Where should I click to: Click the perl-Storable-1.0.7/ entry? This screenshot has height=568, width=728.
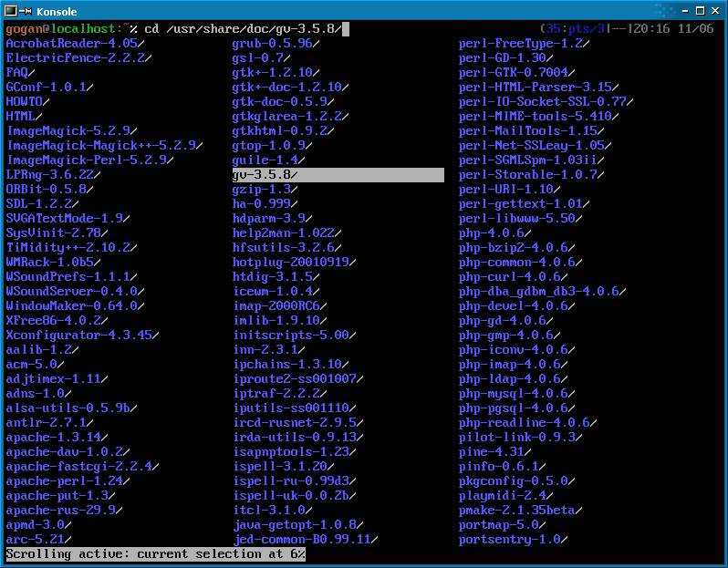click(x=532, y=175)
